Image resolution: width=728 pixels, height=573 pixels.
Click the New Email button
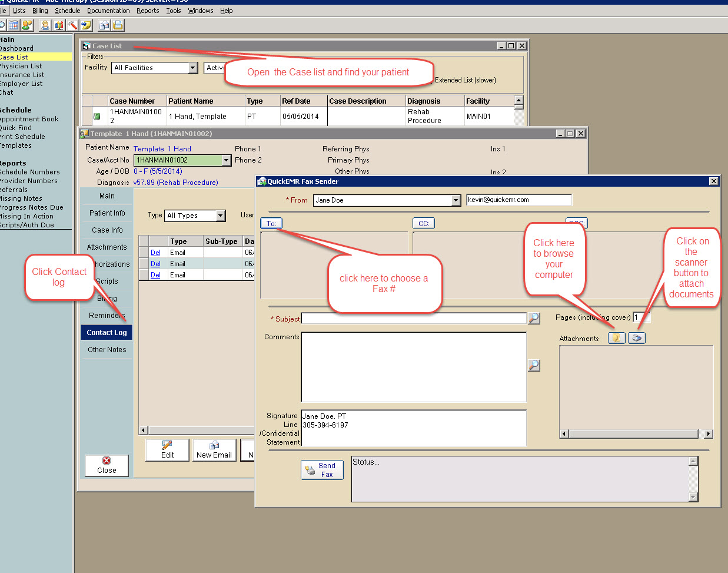point(214,450)
